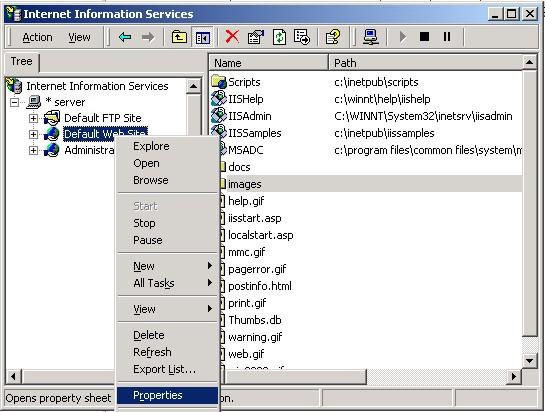Click the list scrollbar down arrow
Viewport: 545px width, 412px height.
pos(530,361)
